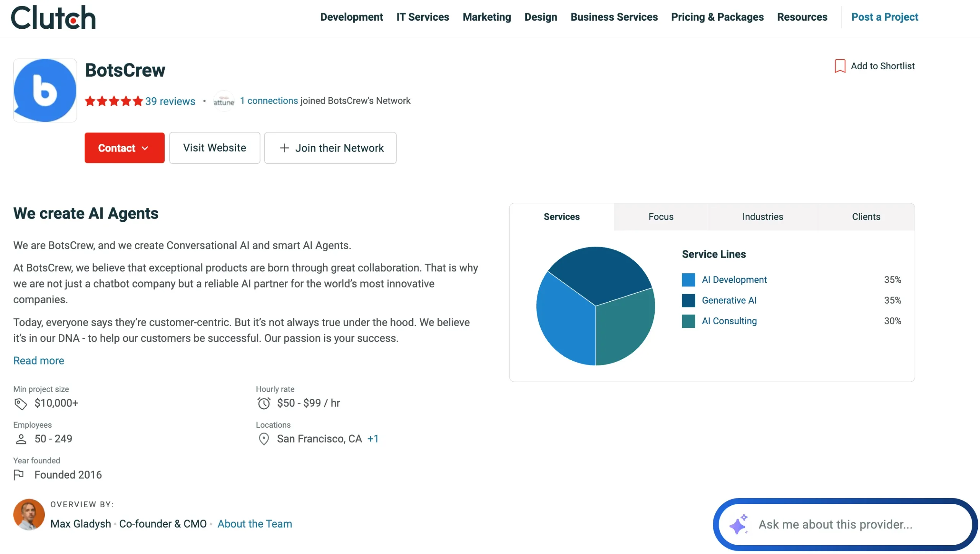Expand the description with Read more

click(38, 360)
